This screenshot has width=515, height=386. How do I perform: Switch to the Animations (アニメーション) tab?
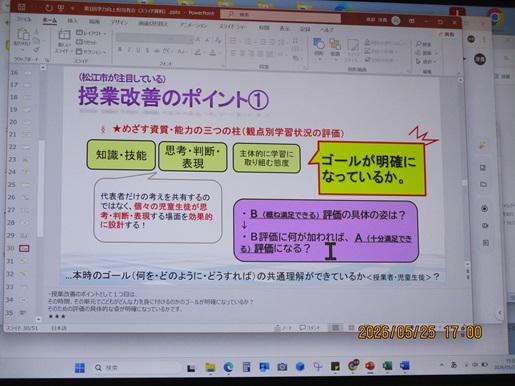coord(193,25)
